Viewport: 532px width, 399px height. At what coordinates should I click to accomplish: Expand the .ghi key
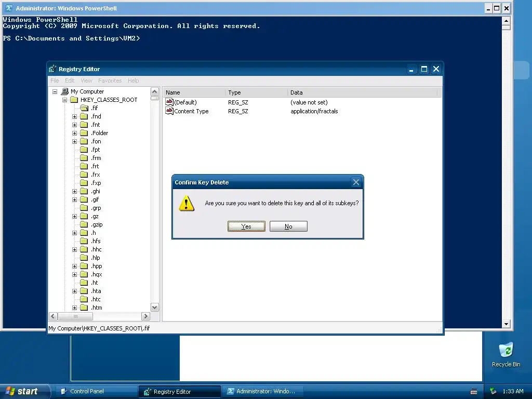74,191
